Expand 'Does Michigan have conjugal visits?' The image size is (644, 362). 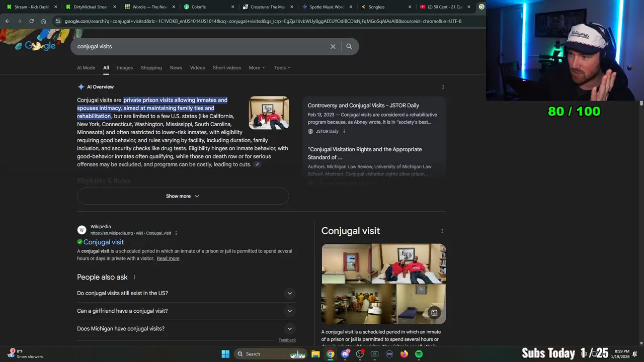186,329
